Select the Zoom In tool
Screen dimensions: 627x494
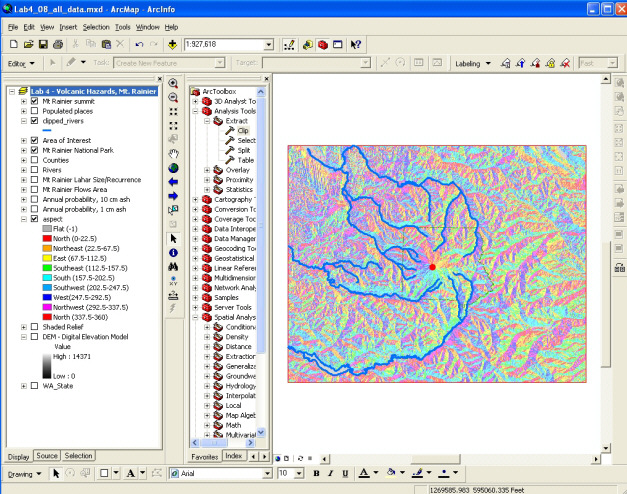coord(173,83)
